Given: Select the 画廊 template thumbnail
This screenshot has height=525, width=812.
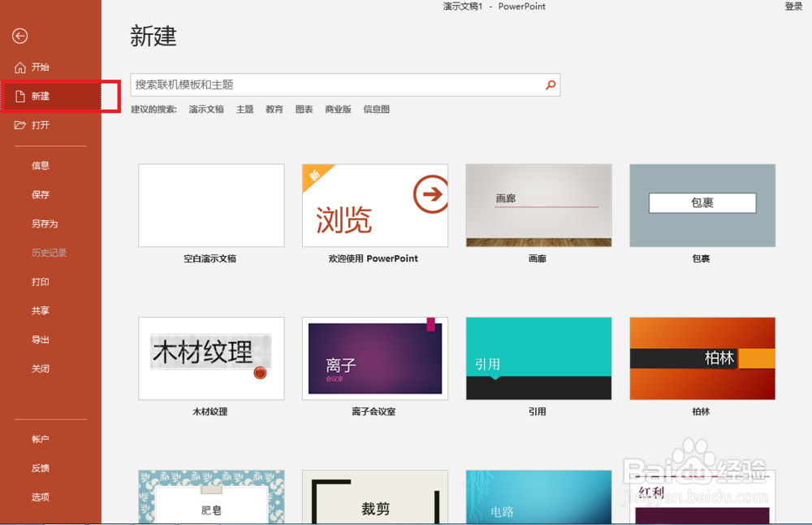Looking at the screenshot, I should click(538, 206).
